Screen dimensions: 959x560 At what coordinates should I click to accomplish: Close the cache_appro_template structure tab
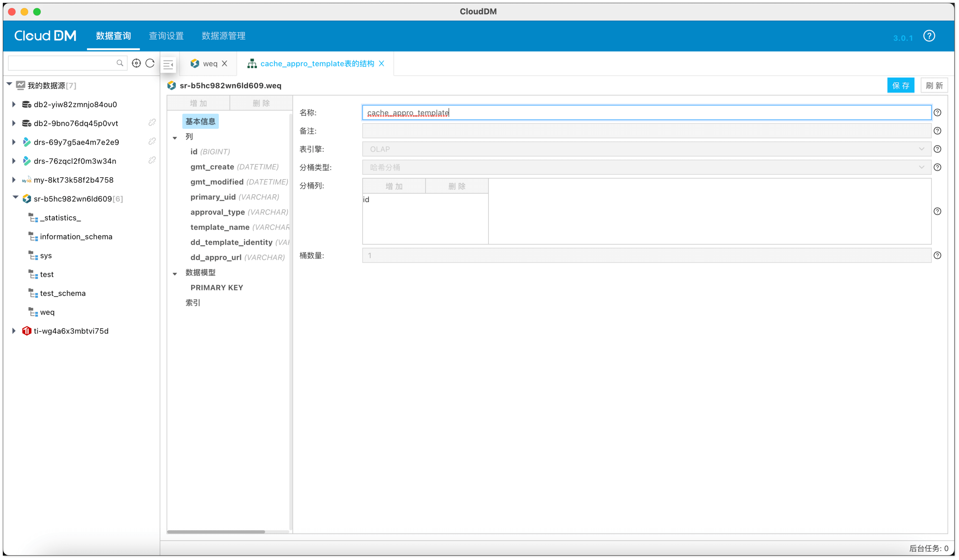(381, 64)
